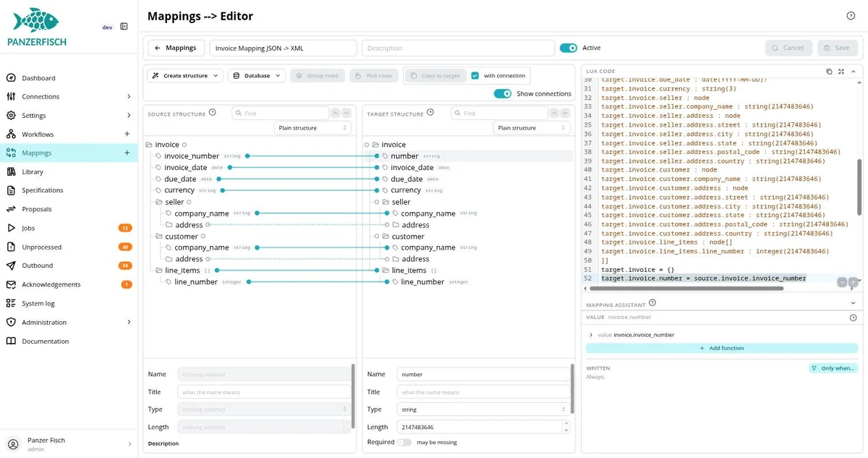Jump to previous target find result
Viewport: 868px width, 458px height.
(554, 114)
